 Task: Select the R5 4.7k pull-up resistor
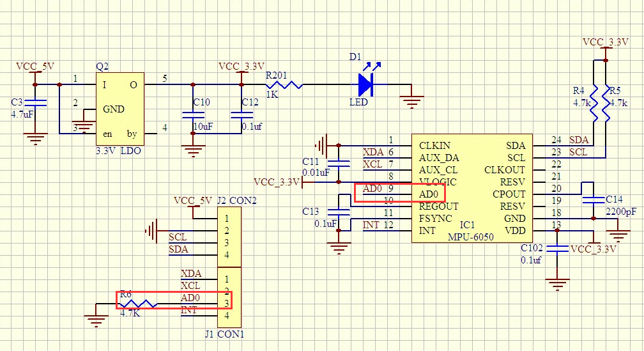[x=606, y=103]
